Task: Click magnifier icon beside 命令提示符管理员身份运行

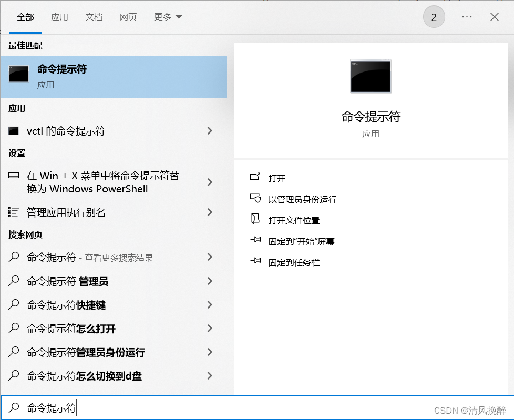Action: (14, 352)
